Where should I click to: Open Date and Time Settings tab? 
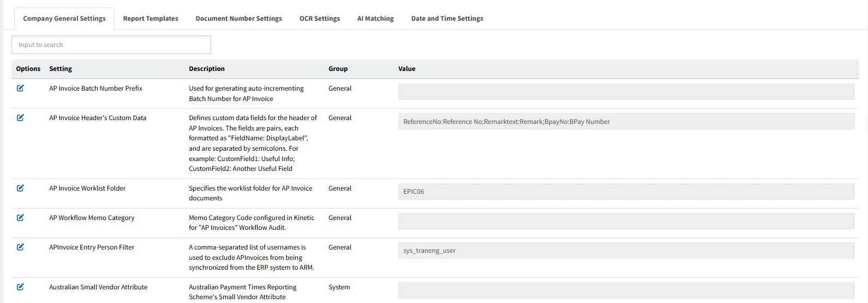(x=447, y=19)
